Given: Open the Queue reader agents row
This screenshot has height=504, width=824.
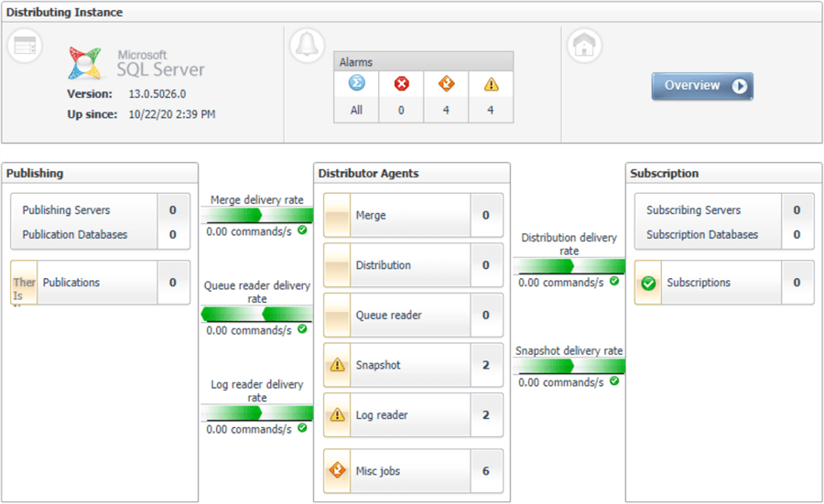Looking at the screenshot, I should pos(413,315).
